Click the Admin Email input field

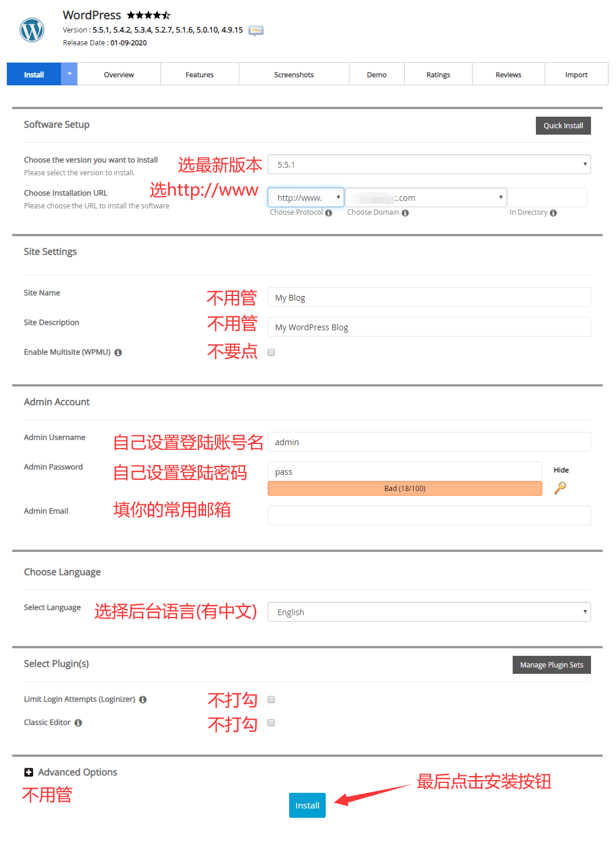[428, 515]
